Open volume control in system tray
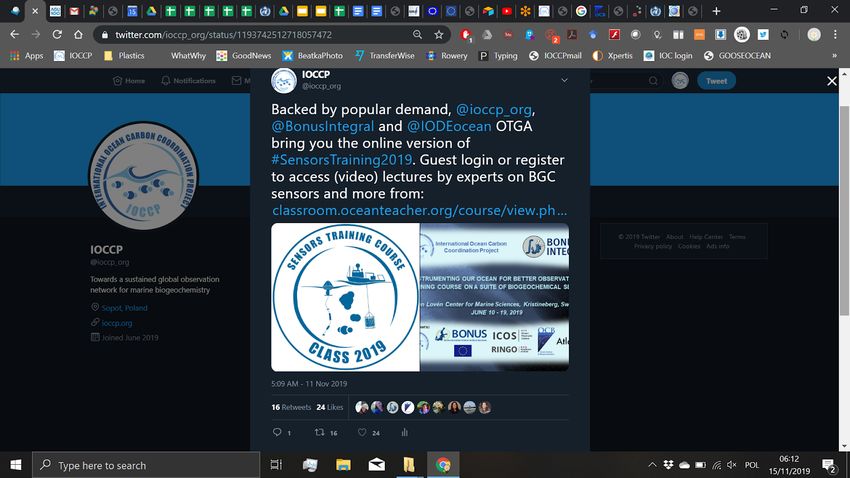 point(732,465)
